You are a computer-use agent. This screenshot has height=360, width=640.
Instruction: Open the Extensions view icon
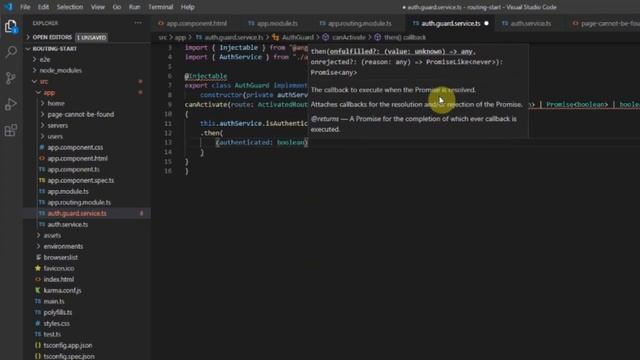(11, 130)
